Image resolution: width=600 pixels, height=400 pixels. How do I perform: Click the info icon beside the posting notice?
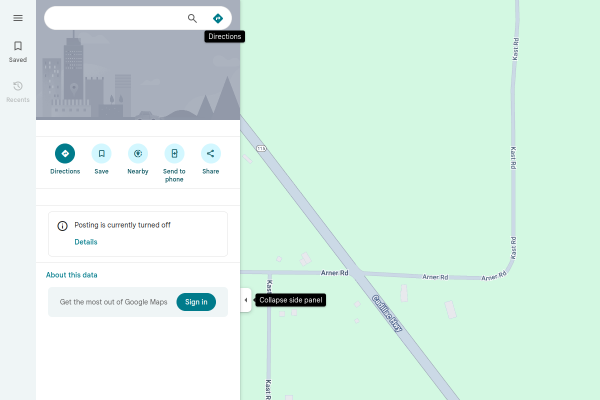(x=62, y=226)
